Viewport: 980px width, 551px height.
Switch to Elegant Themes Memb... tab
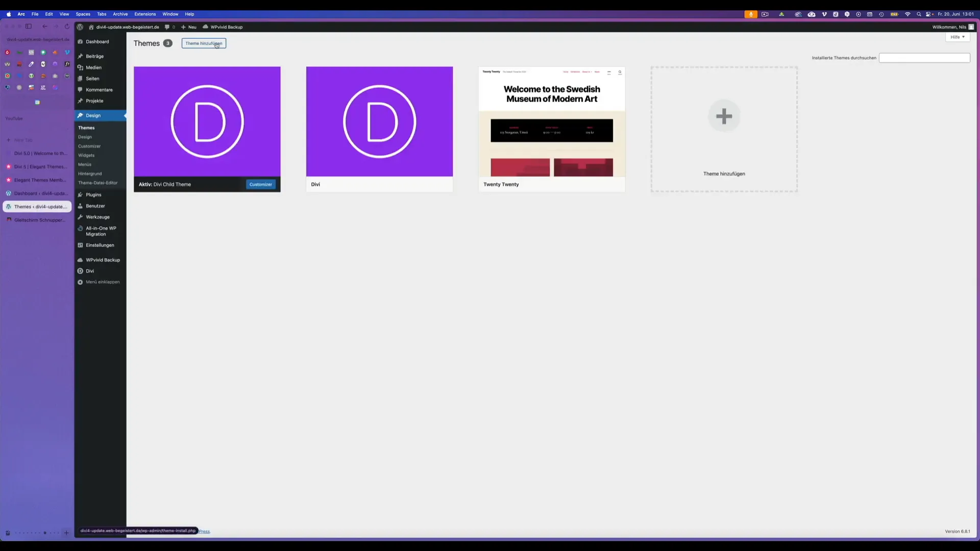[37, 180]
